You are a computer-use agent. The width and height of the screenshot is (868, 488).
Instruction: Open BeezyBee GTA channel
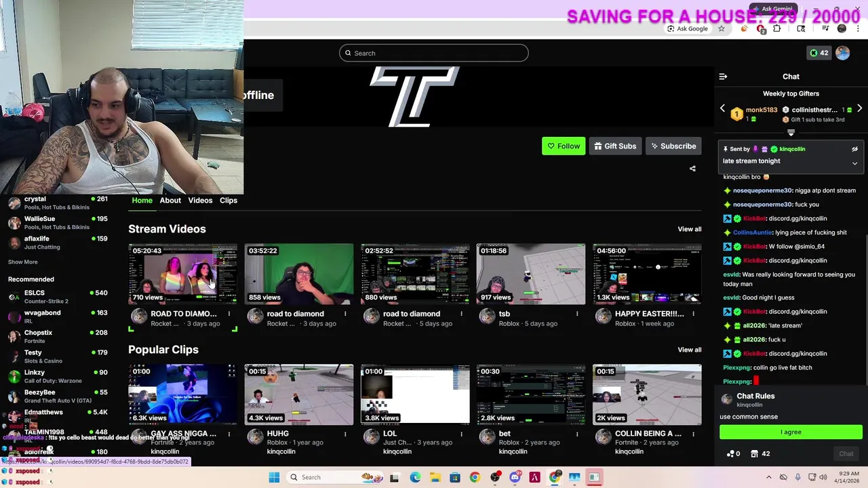(x=58, y=396)
